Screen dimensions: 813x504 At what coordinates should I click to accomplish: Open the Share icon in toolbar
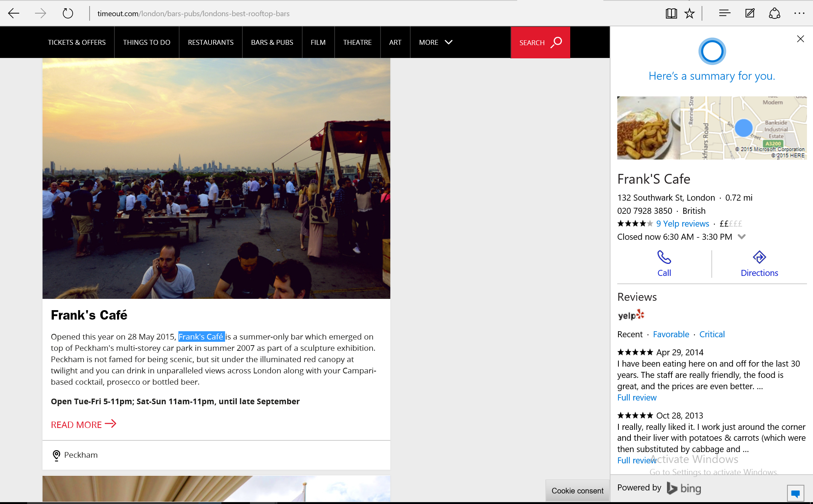[x=774, y=14]
